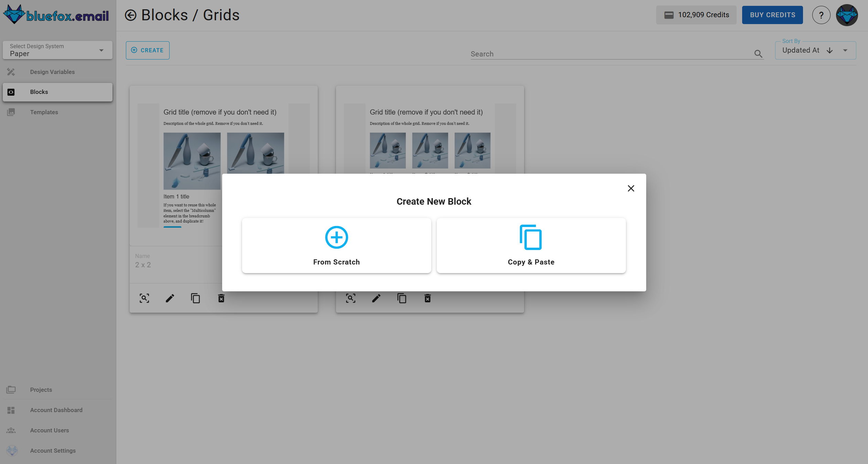
Task: Preview the second grid block with three images
Action: pyautogui.click(x=350, y=298)
